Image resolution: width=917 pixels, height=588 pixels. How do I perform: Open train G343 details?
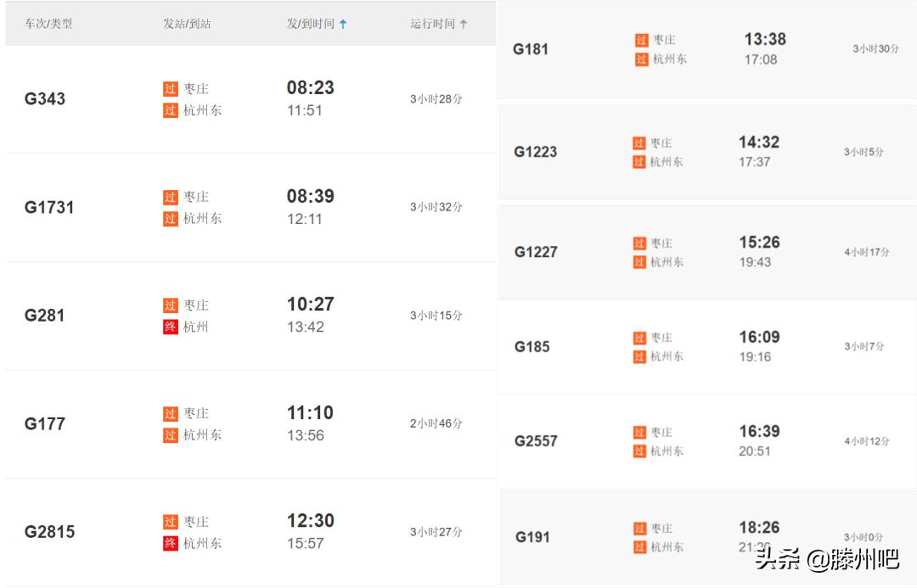coord(45,98)
